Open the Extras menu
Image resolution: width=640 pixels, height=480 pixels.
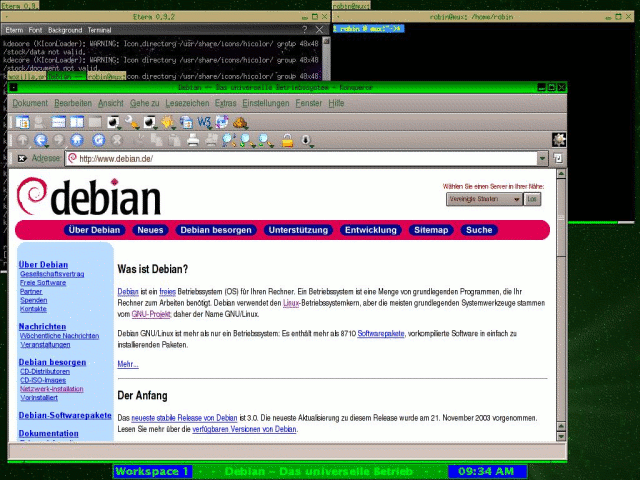tap(226, 103)
